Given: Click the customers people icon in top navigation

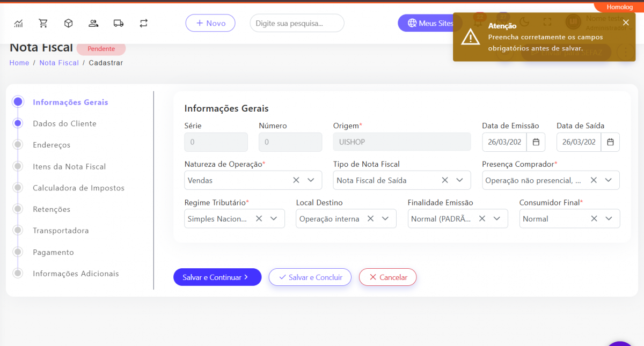Looking at the screenshot, I should pyautogui.click(x=93, y=23).
